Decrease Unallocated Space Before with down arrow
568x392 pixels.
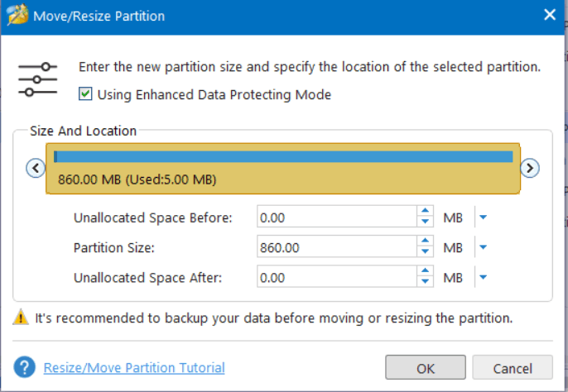426,222
